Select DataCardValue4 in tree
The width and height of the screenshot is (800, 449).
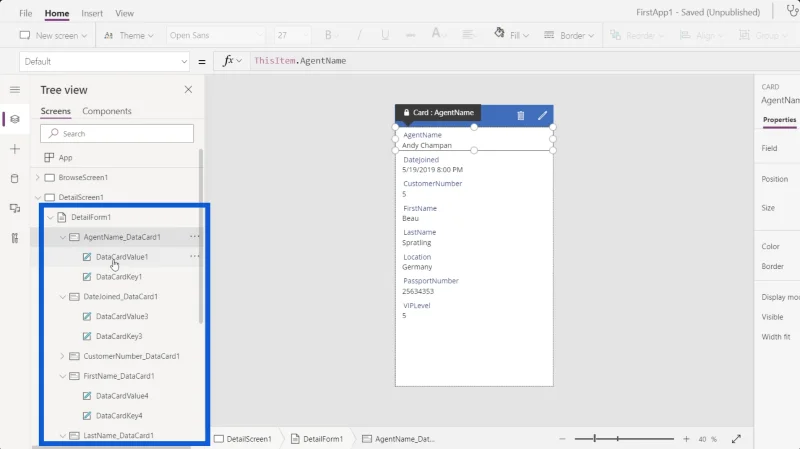(122, 396)
